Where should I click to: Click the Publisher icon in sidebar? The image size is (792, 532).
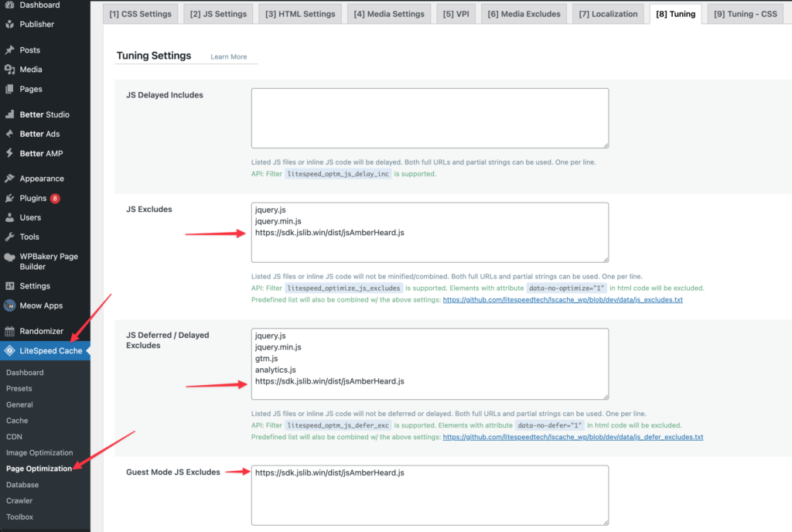click(9, 24)
